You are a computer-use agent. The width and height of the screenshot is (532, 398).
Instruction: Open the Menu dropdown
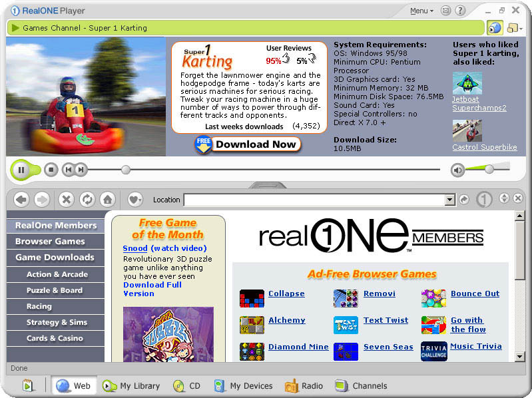tap(421, 11)
